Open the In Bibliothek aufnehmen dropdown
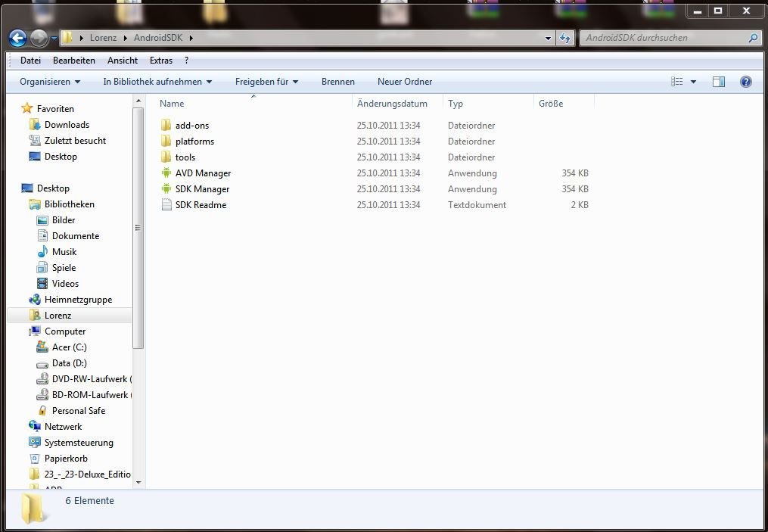768x532 pixels. [x=157, y=82]
